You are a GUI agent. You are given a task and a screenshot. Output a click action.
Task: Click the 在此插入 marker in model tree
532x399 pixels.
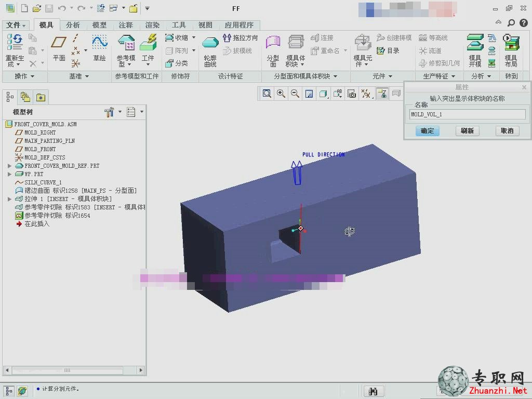(37, 224)
